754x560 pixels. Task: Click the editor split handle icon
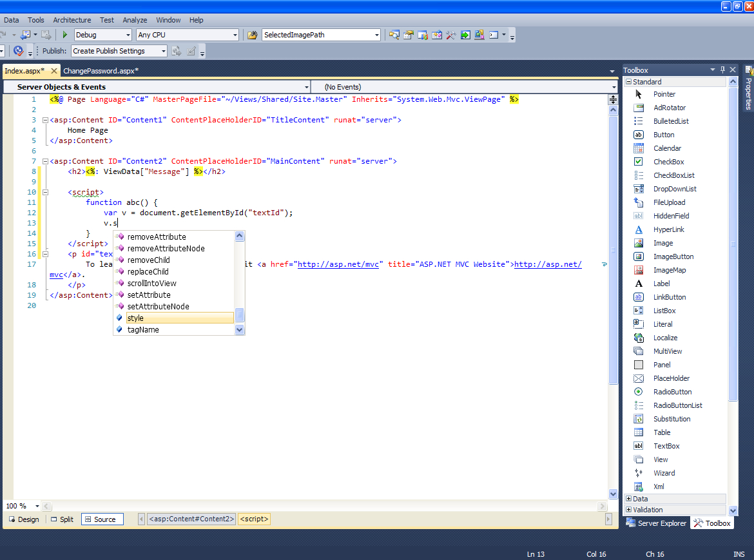[x=613, y=99]
